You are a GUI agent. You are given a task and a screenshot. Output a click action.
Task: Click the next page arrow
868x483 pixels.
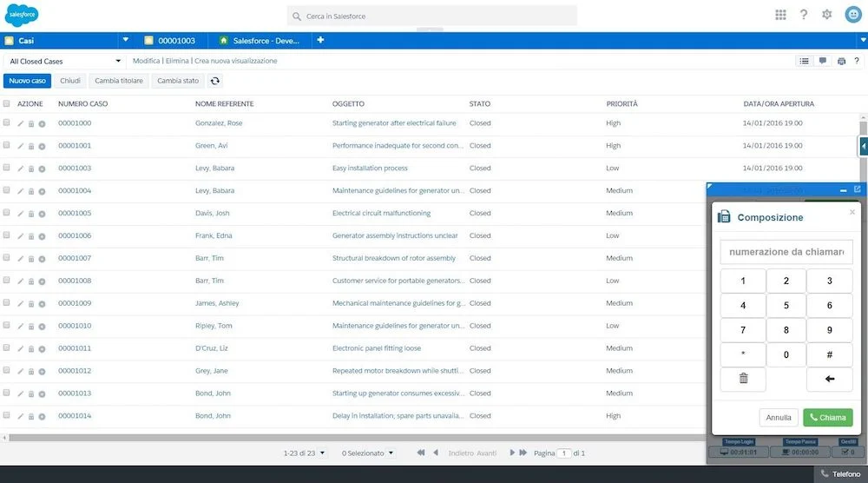[x=512, y=453]
